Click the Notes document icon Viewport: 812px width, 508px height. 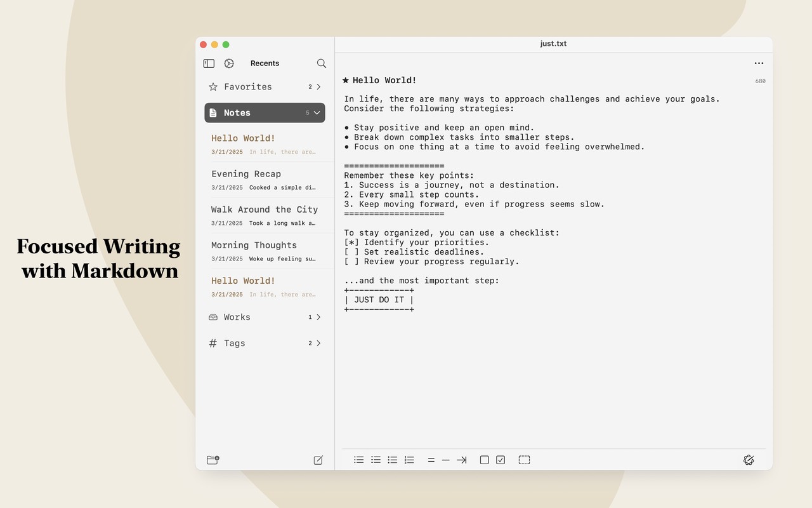(x=213, y=113)
